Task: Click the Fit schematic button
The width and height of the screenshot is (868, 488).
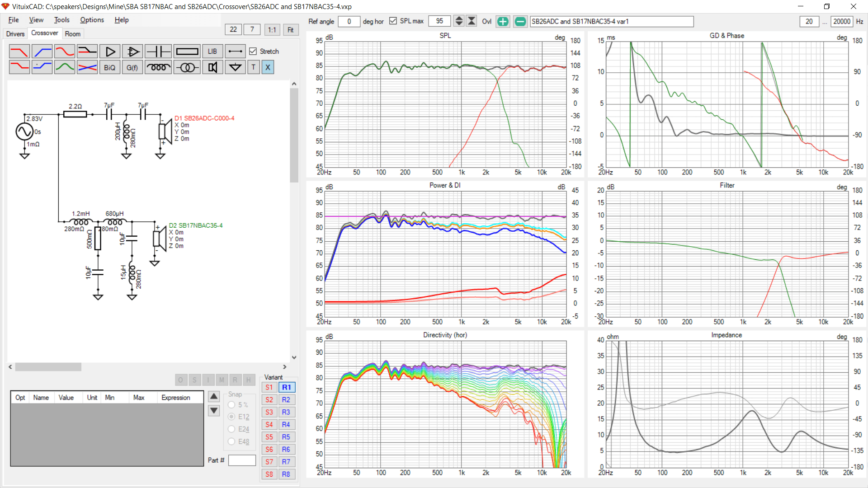Action: pos(291,30)
